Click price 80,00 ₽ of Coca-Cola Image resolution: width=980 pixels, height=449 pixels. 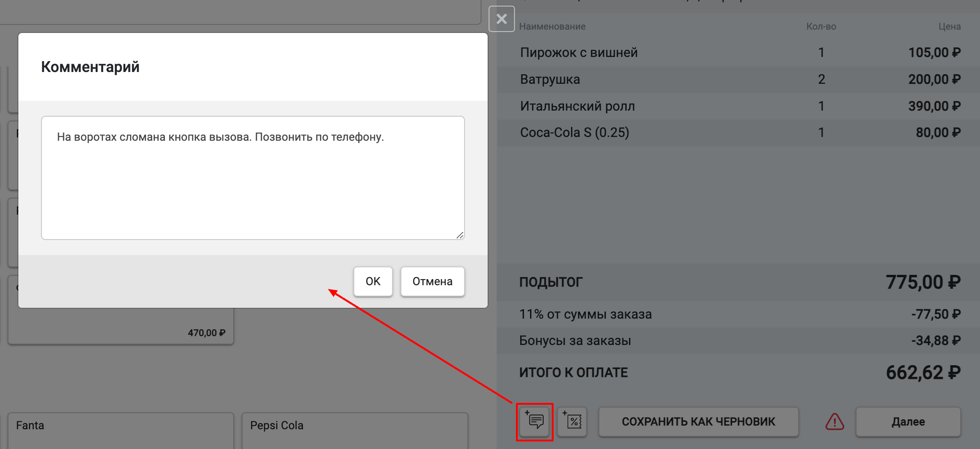pyautogui.click(x=938, y=133)
